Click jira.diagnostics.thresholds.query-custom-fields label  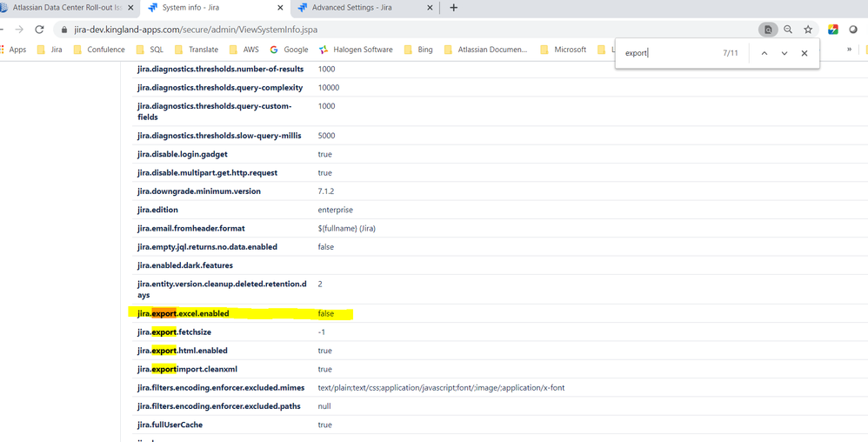tap(214, 111)
